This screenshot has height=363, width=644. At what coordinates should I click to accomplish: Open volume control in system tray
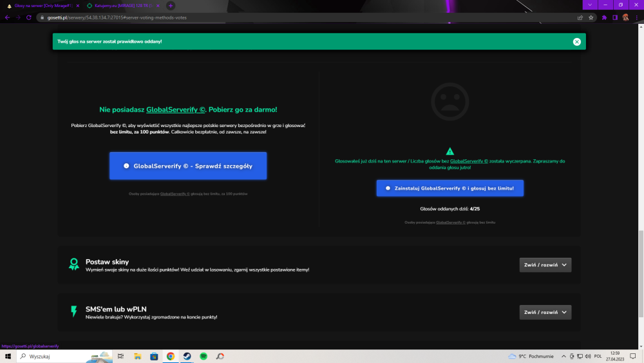pyautogui.click(x=588, y=357)
